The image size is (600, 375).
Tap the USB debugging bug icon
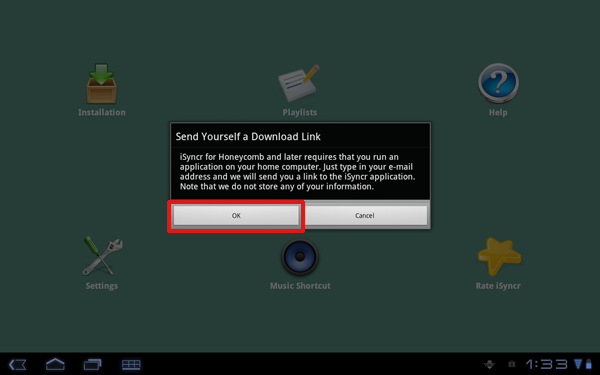point(489,364)
